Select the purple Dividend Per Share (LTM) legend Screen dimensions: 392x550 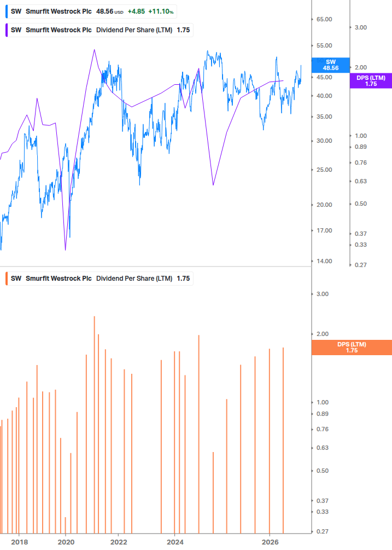click(x=99, y=30)
